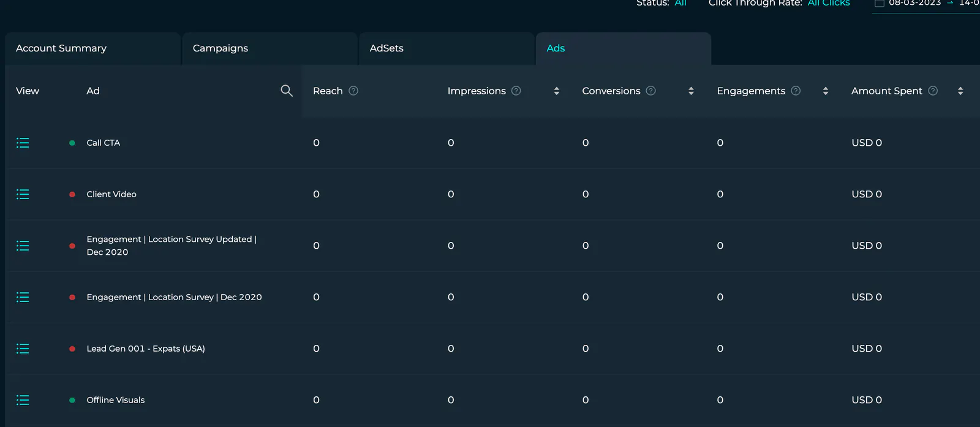Sort the table by Amount Spent arrows
Image resolution: width=980 pixels, height=427 pixels.
(960, 91)
